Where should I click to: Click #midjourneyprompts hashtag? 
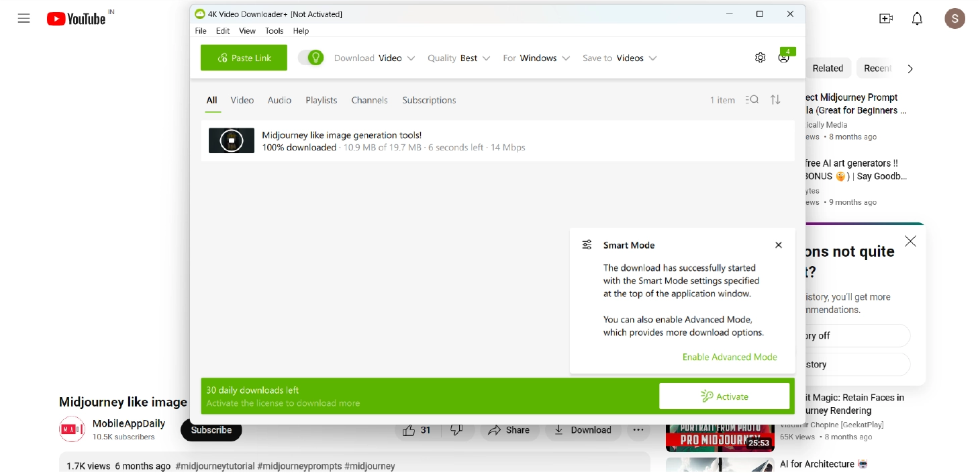[300, 466]
